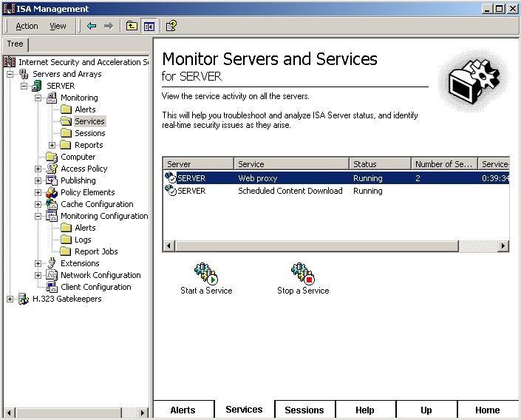Screen dimensions: 521x420
Task: Select the Tree tab
Action: [16, 44]
